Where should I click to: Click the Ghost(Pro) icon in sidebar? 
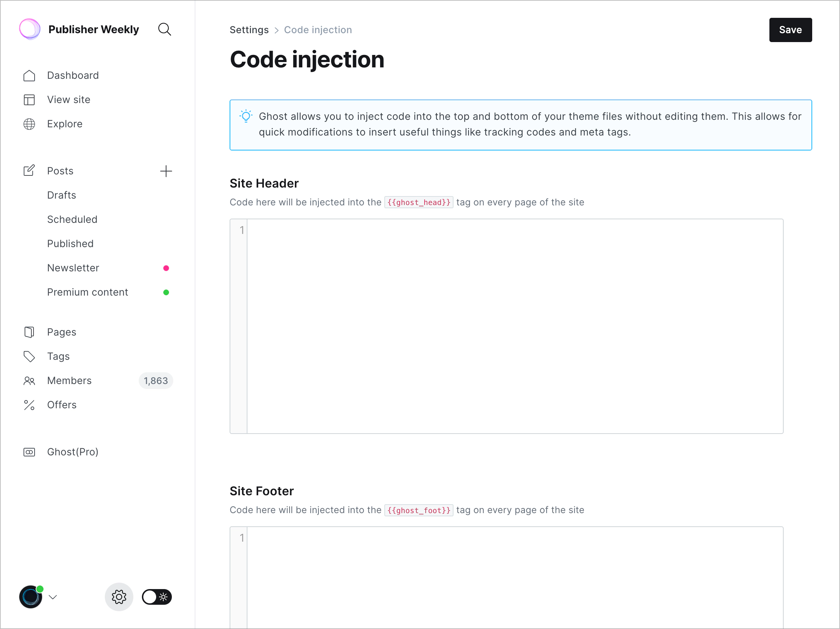pos(29,452)
